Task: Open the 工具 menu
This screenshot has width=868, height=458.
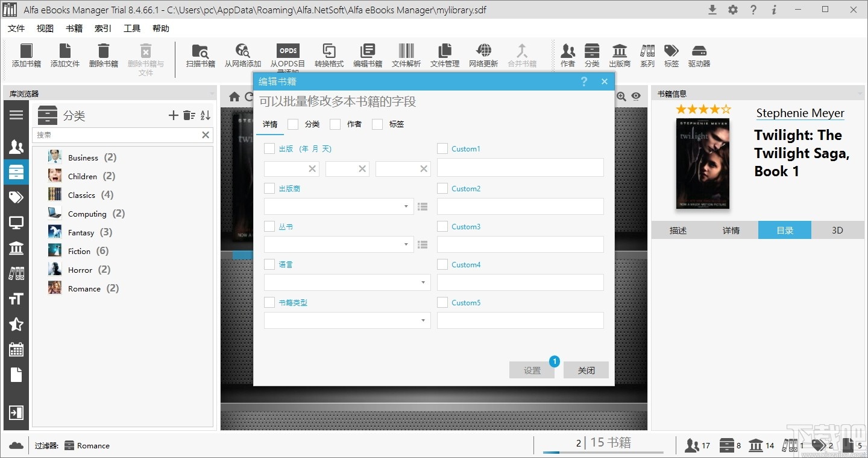Action: tap(132, 28)
